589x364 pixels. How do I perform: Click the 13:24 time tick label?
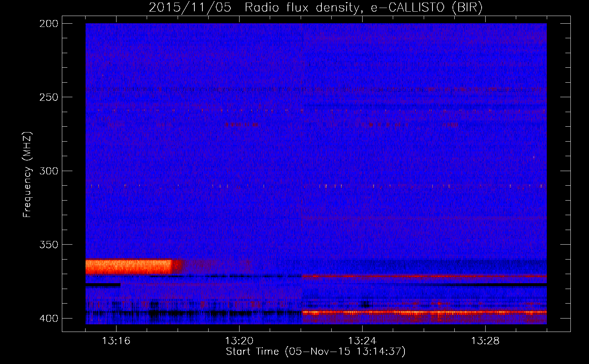[362, 341]
